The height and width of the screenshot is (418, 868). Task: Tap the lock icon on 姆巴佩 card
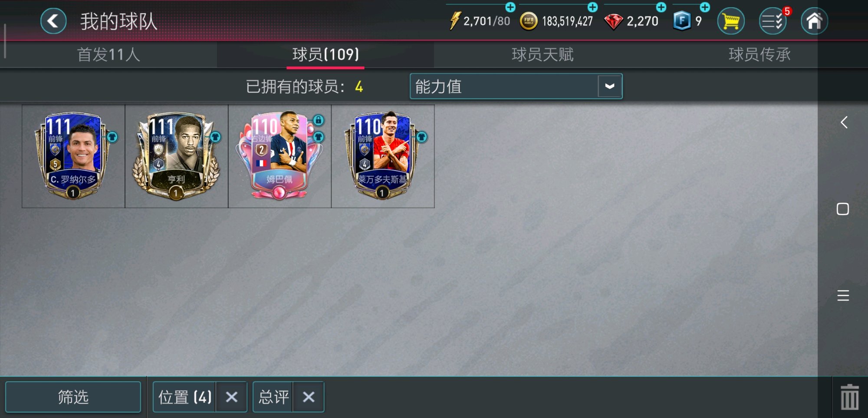[318, 120]
